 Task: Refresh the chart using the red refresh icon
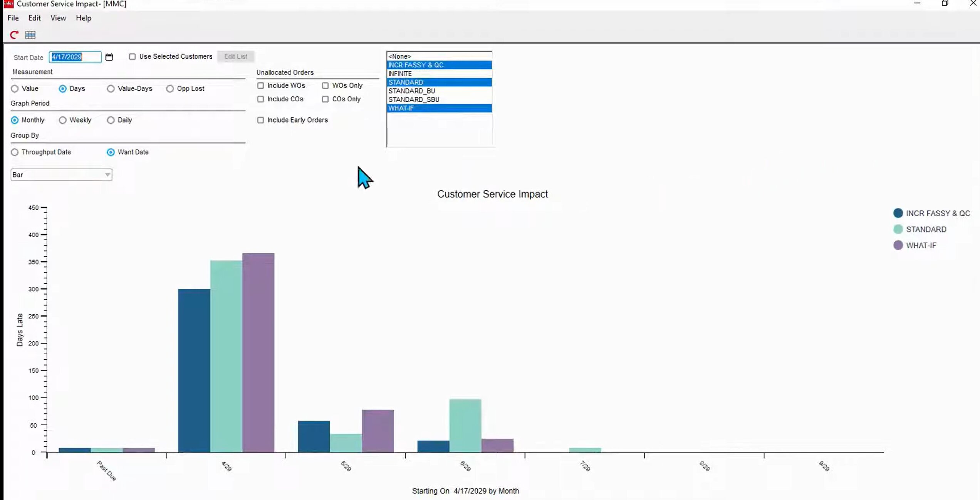pos(14,35)
